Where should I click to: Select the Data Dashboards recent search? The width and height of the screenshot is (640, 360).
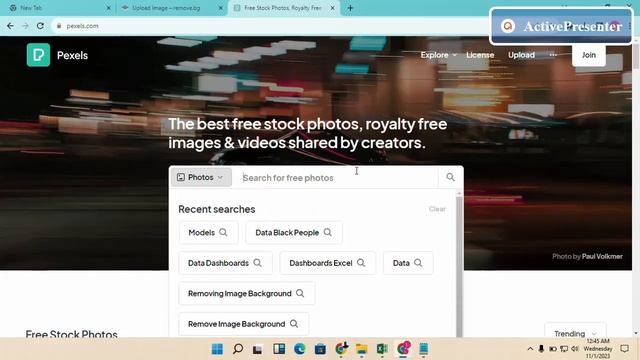click(x=225, y=263)
